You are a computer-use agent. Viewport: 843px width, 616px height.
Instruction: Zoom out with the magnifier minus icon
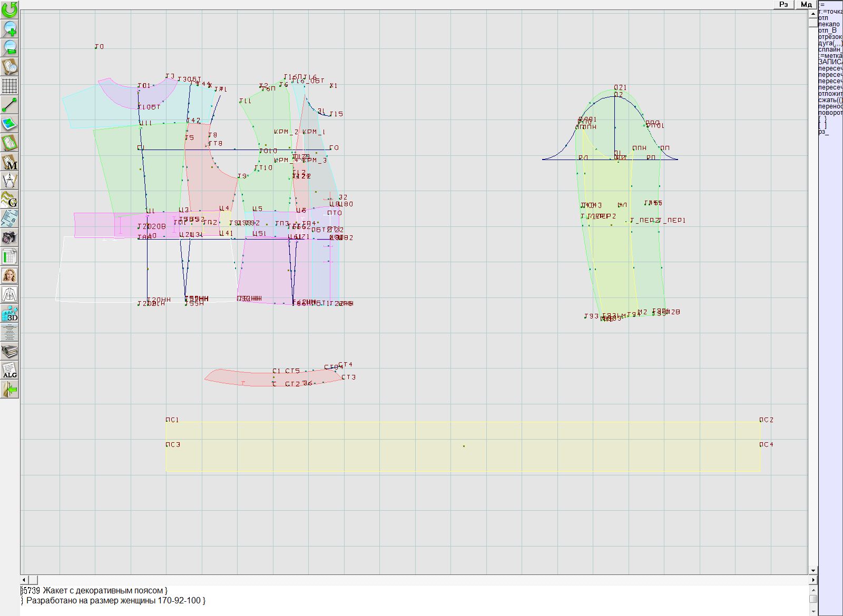[9, 47]
